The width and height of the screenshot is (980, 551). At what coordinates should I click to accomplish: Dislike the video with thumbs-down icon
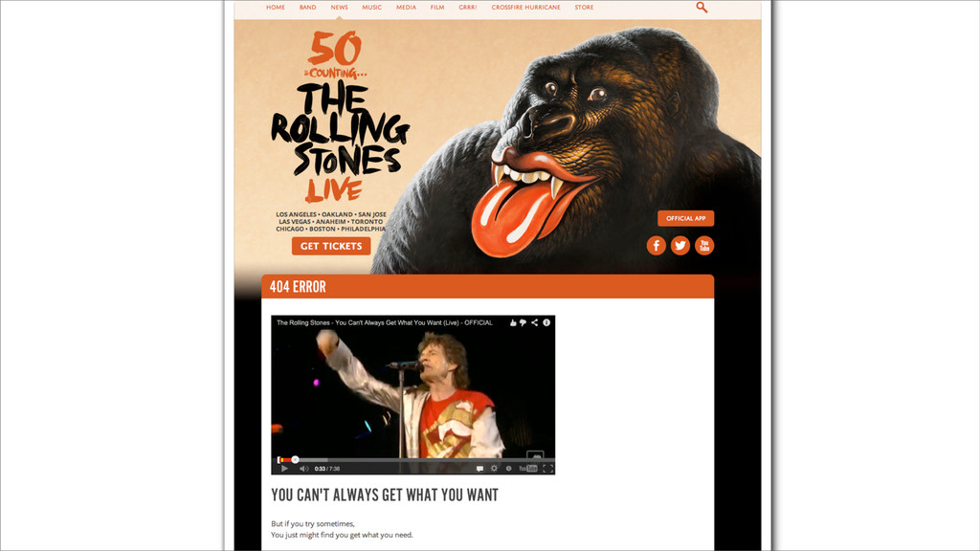pyautogui.click(x=523, y=323)
